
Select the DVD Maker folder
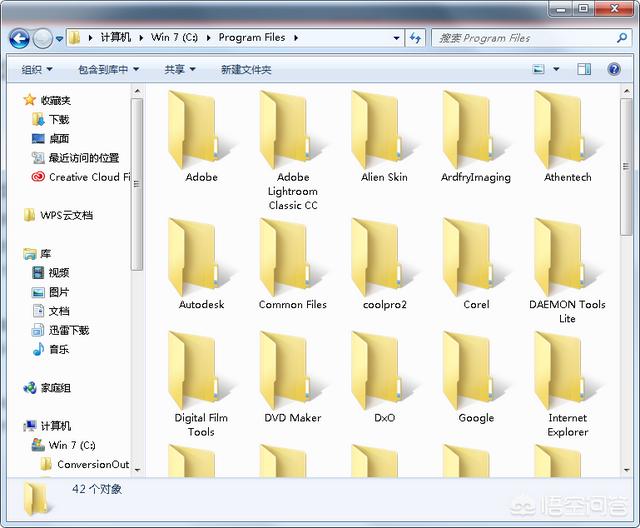[x=293, y=379]
